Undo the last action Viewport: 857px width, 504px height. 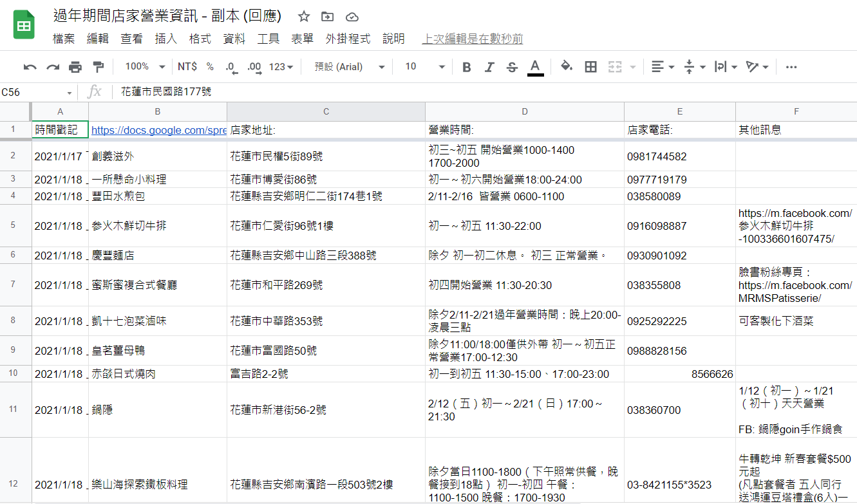click(30, 67)
